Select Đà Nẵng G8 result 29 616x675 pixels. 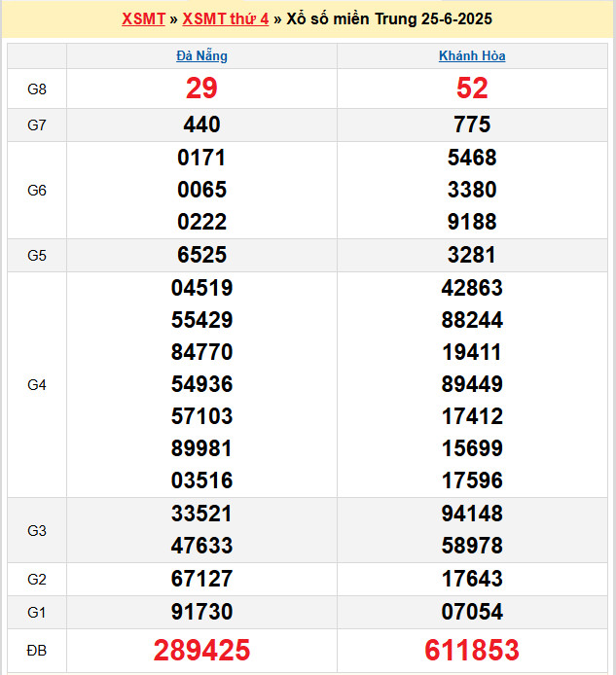(201, 89)
